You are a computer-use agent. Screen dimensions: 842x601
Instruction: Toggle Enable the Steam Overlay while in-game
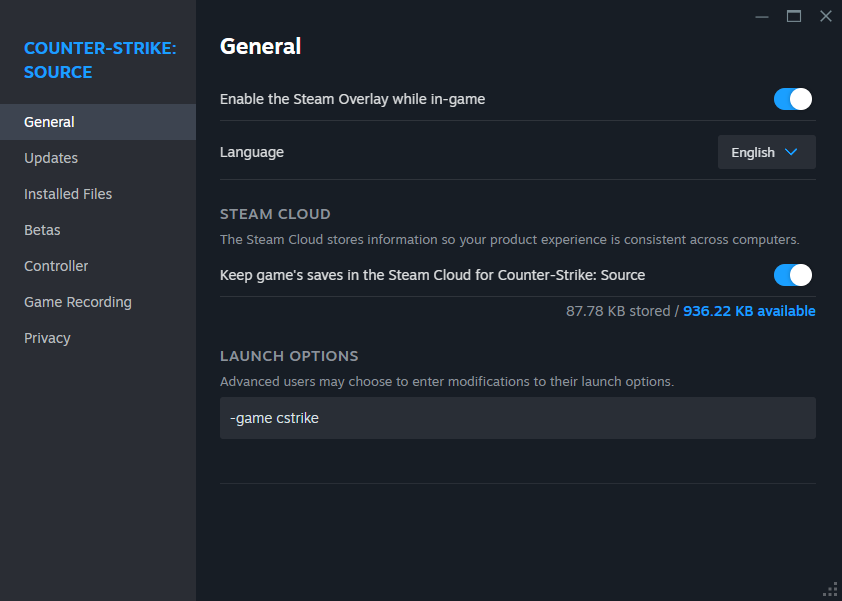[x=793, y=99]
